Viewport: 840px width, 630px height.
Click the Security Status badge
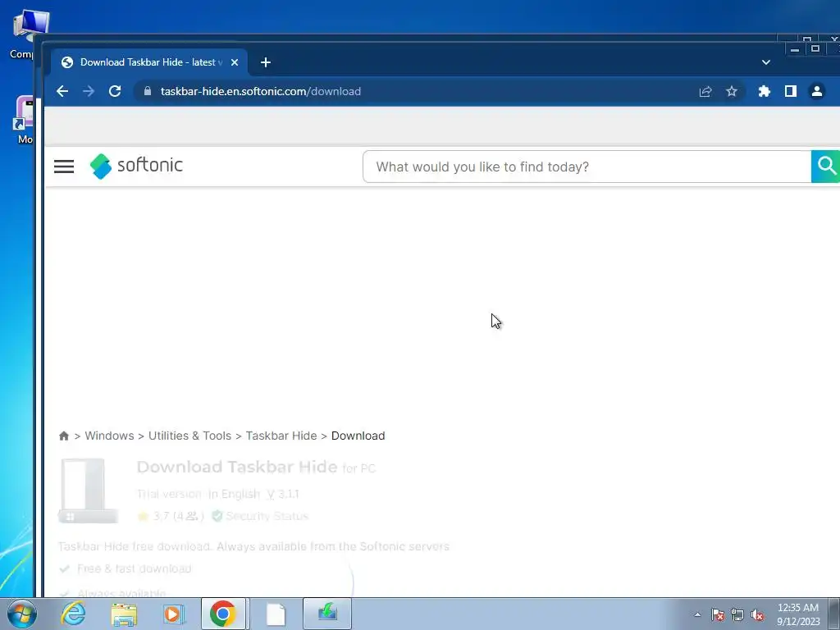pyautogui.click(x=260, y=516)
